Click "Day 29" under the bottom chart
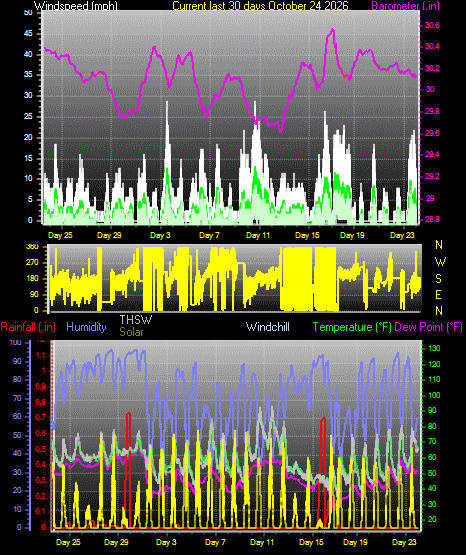Screen dimensions: 466x555 pyautogui.click(x=116, y=542)
